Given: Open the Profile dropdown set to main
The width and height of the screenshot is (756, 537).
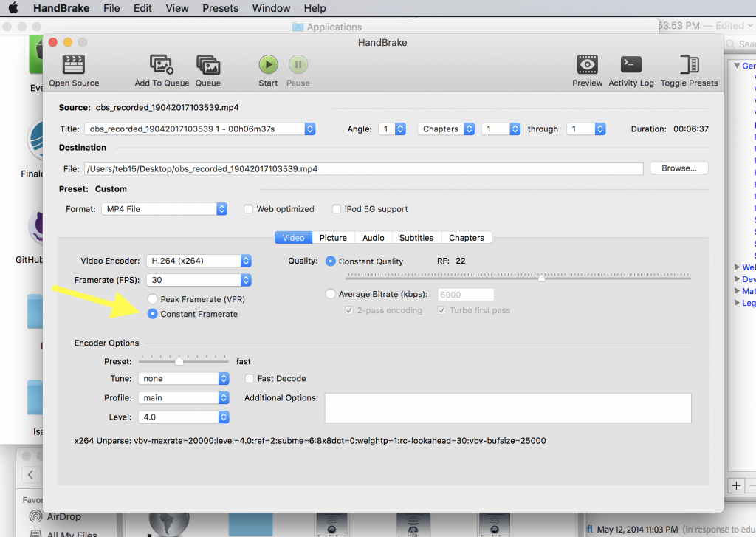Looking at the screenshot, I should 183,397.
